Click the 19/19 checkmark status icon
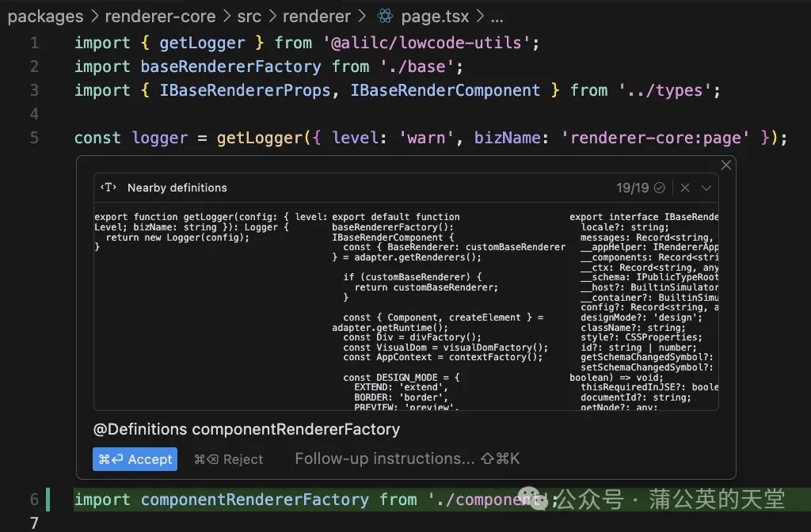 [x=659, y=188]
